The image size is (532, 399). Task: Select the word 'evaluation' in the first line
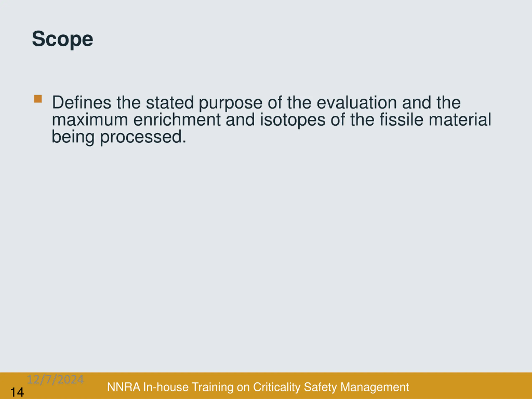pos(356,102)
